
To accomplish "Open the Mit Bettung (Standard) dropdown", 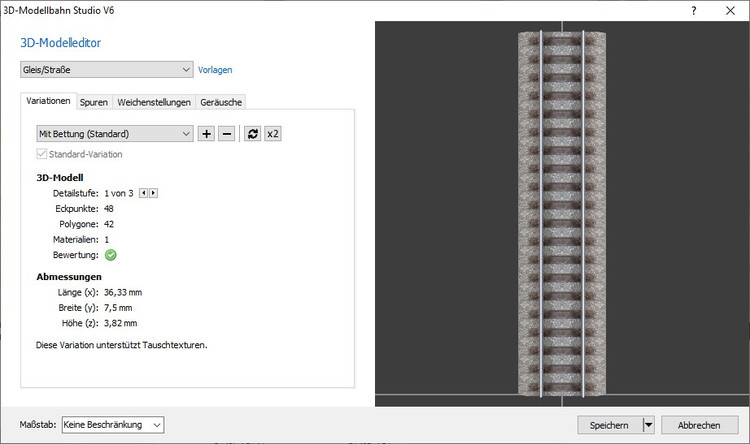I will 115,134.
